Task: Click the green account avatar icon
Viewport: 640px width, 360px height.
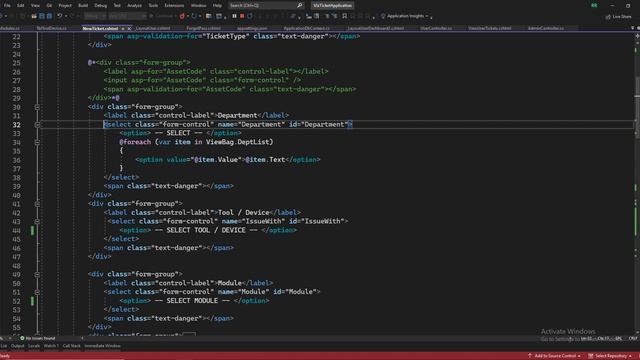Action: pyautogui.click(x=594, y=6)
